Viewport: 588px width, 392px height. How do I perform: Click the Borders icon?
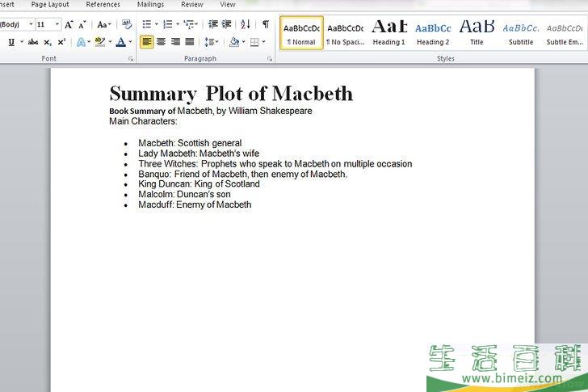(254, 42)
